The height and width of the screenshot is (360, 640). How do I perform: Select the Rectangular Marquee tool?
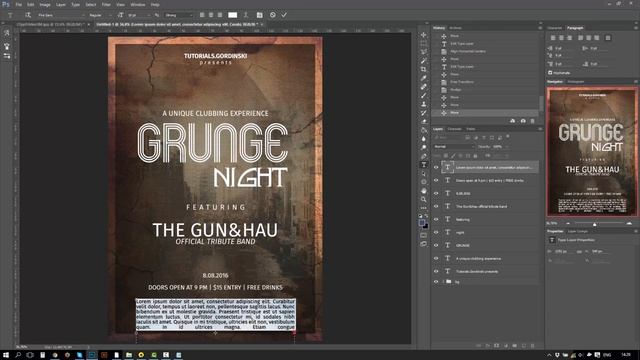[x=424, y=44]
